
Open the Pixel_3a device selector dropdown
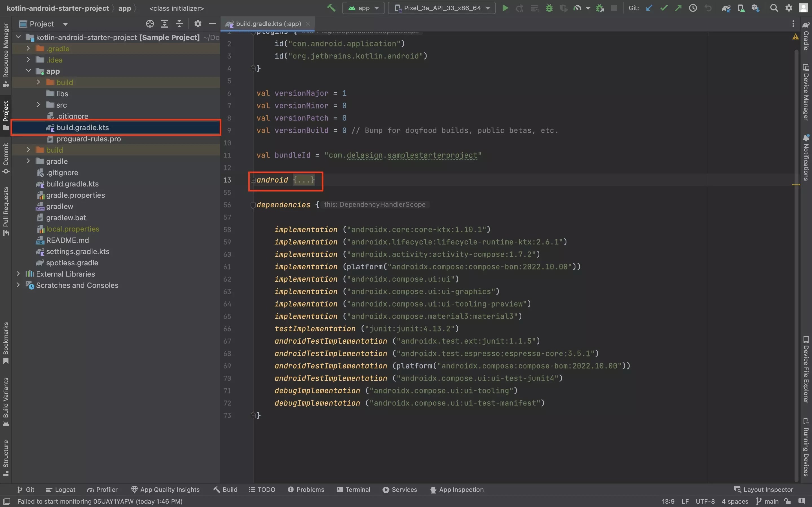tap(441, 8)
